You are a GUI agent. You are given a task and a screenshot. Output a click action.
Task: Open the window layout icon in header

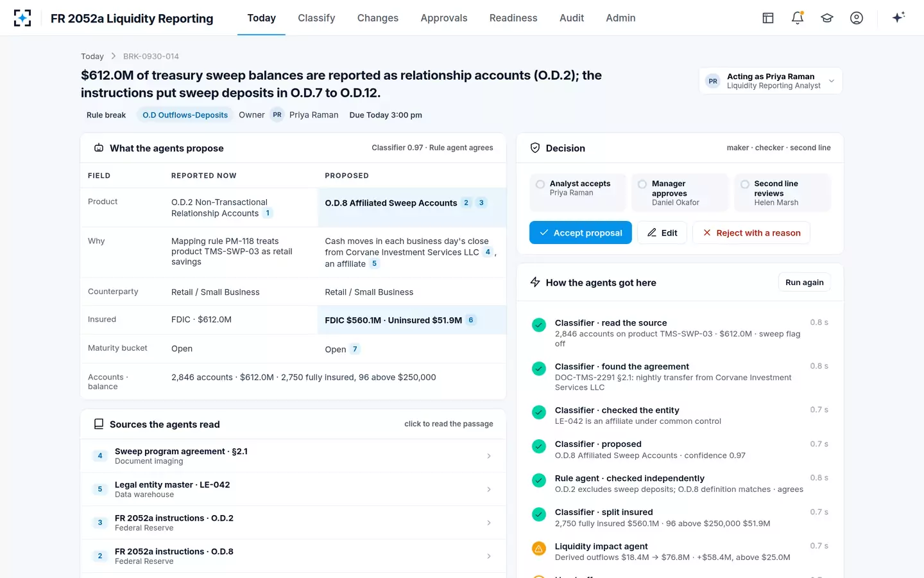pos(768,18)
